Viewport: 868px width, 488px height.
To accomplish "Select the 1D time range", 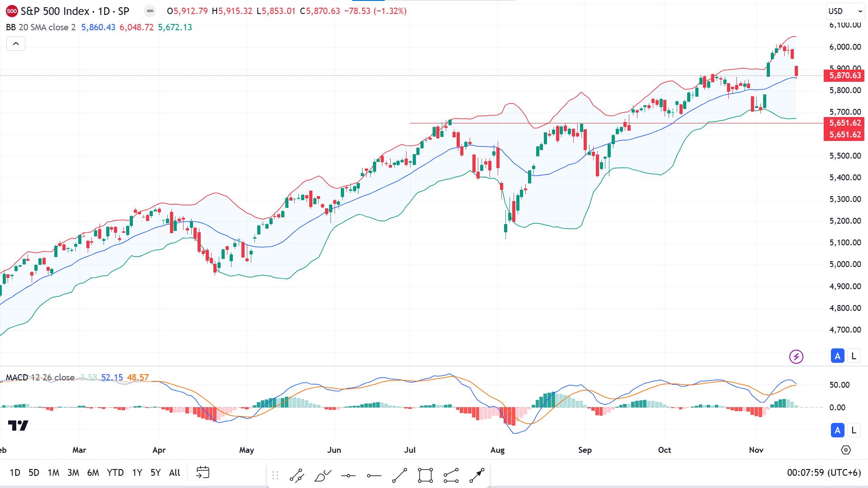I will pyautogui.click(x=15, y=473).
